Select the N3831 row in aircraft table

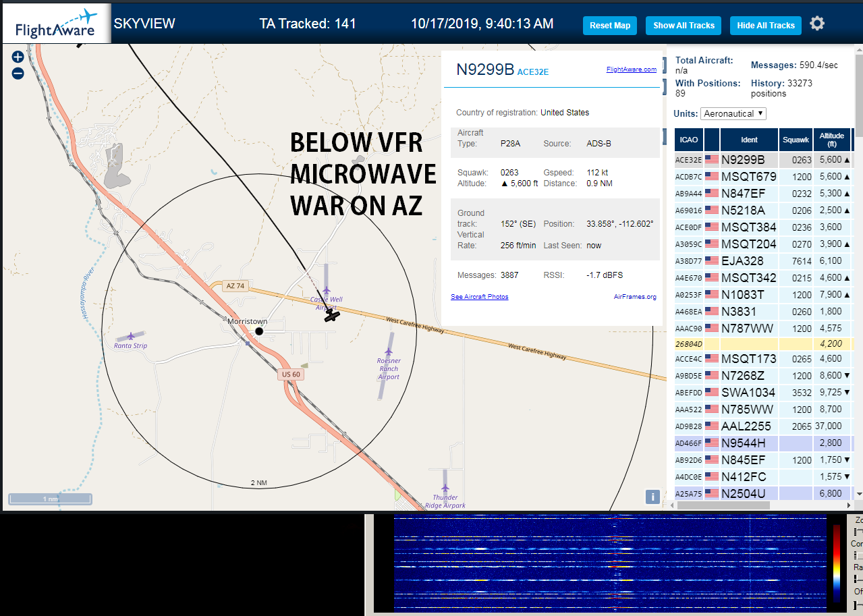(x=764, y=312)
